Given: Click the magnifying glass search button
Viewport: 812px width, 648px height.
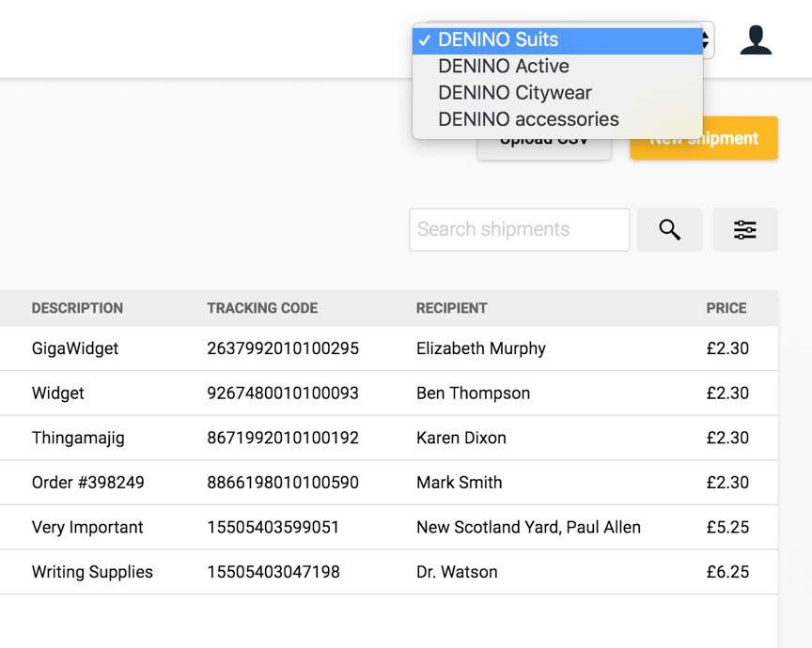Looking at the screenshot, I should pos(669,230).
